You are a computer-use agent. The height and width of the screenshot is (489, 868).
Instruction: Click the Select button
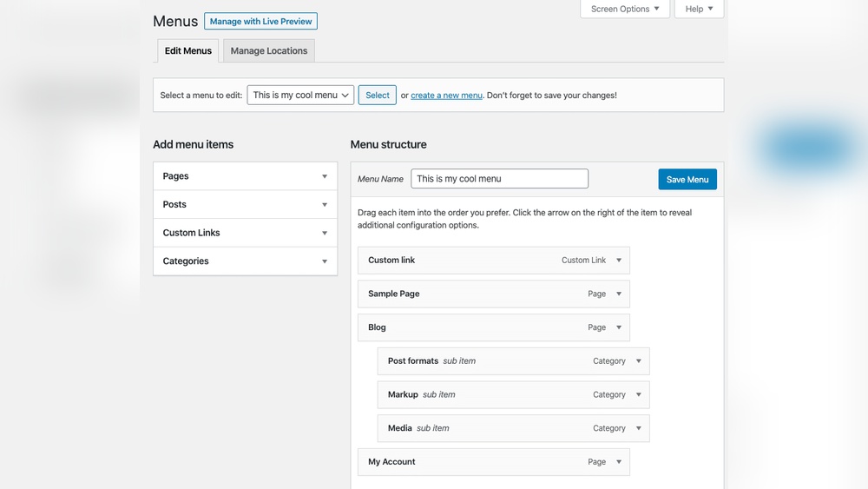[x=377, y=95]
